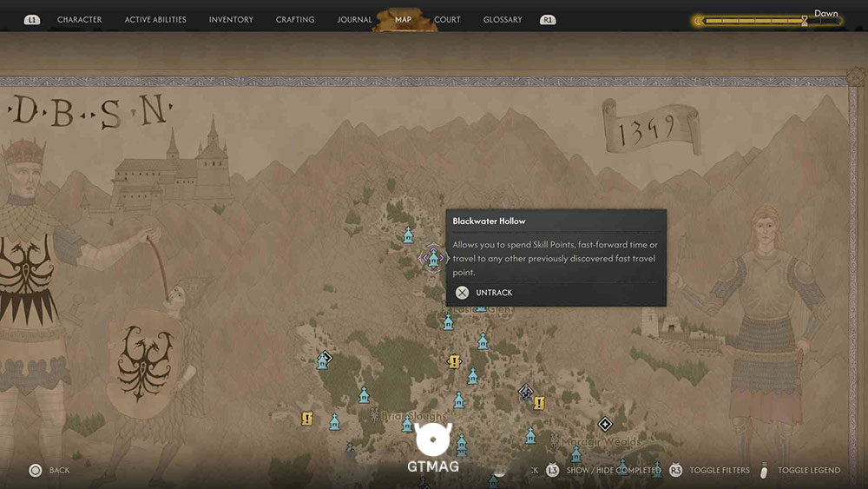Toggle Filters on the map

click(x=720, y=470)
